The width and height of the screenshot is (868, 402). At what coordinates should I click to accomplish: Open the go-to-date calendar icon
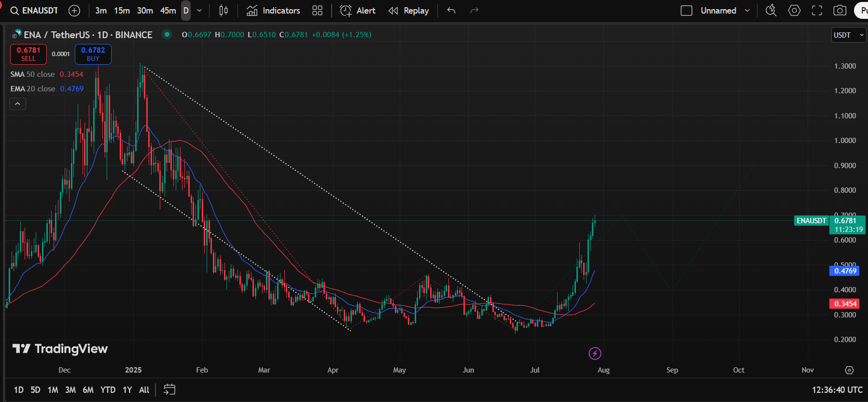tap(169, 389)
